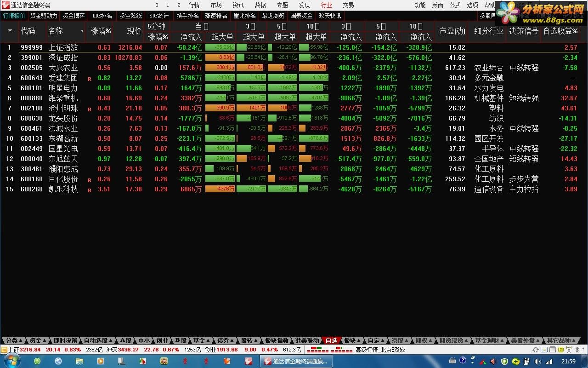The height and width of the screenshot is (368, 588).
Task: Click the 通达信金融终端 taskbar window button
Action: coord(296,361)
